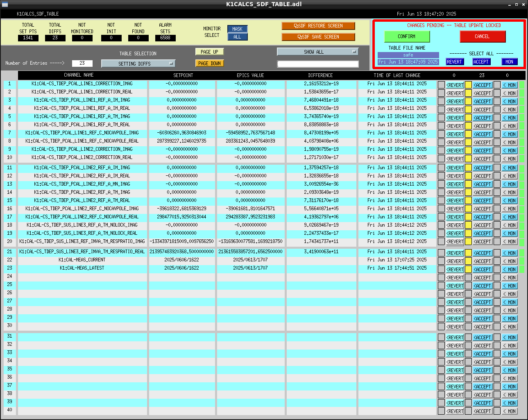528x420 pixels.
Task: Click the green CONFIRM button
Action: click(x=407, y=36)
